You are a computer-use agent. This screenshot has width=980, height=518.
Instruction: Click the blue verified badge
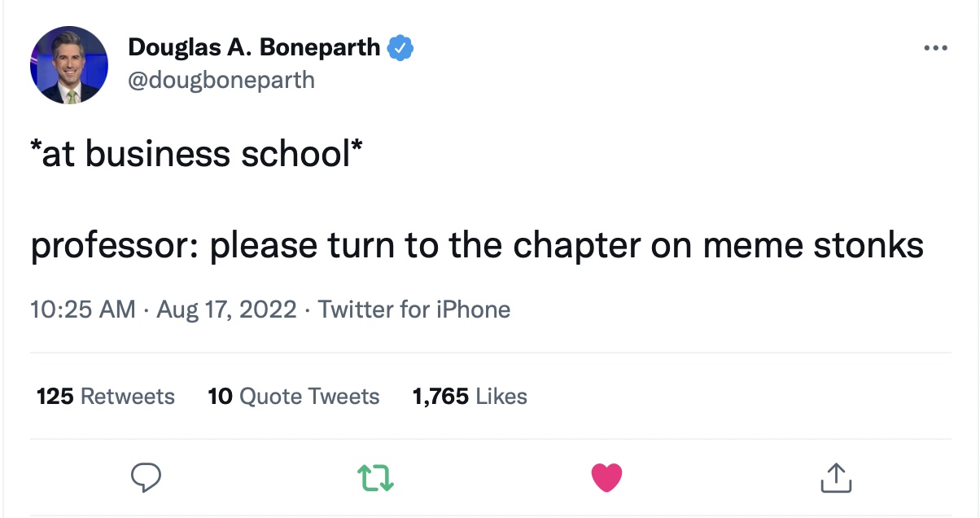(x=400, y=49)
